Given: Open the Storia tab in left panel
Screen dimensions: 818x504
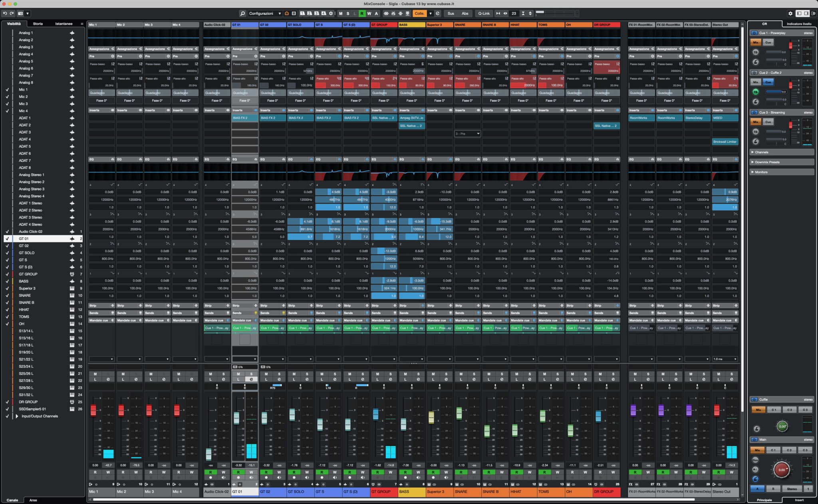Looking at the screenshot, I should click(38, 23).
